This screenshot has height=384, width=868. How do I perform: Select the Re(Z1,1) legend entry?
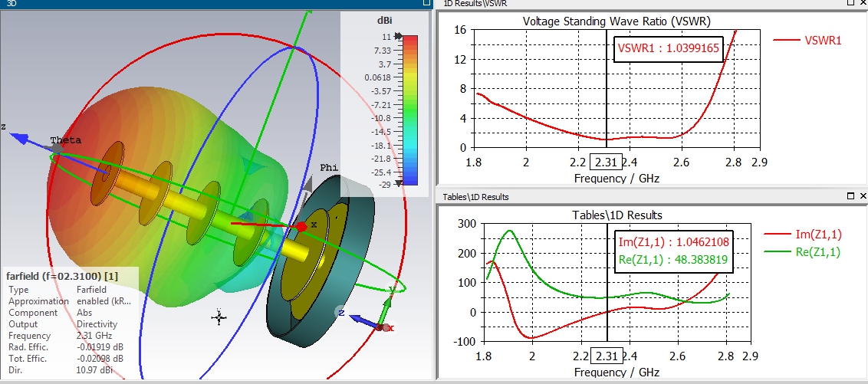pos(803,252)
